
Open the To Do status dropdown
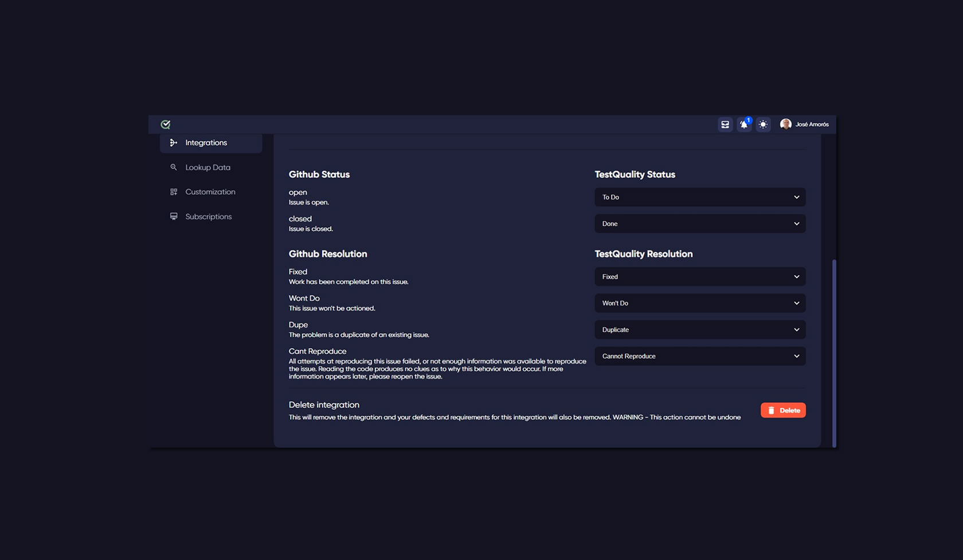[x=699, y=197]
